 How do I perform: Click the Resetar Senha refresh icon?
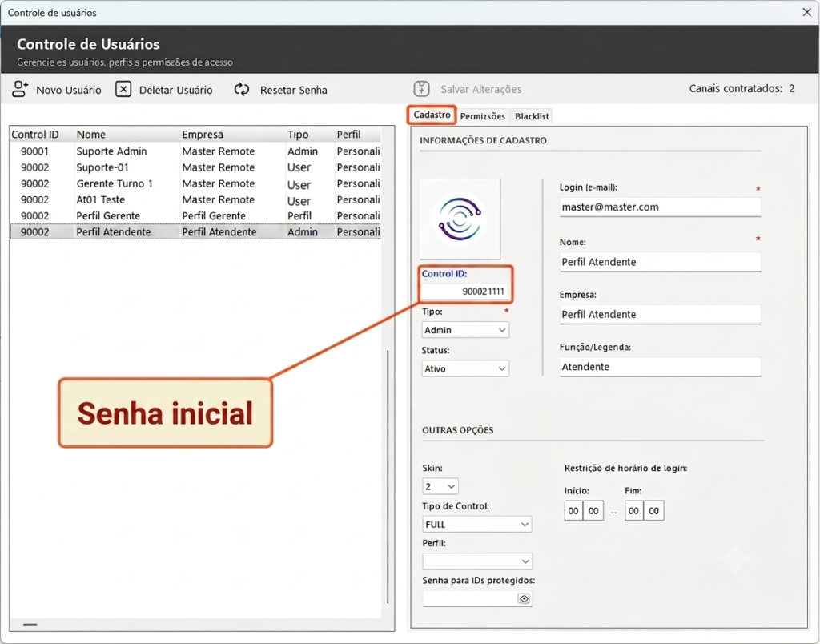pos(242,89)
